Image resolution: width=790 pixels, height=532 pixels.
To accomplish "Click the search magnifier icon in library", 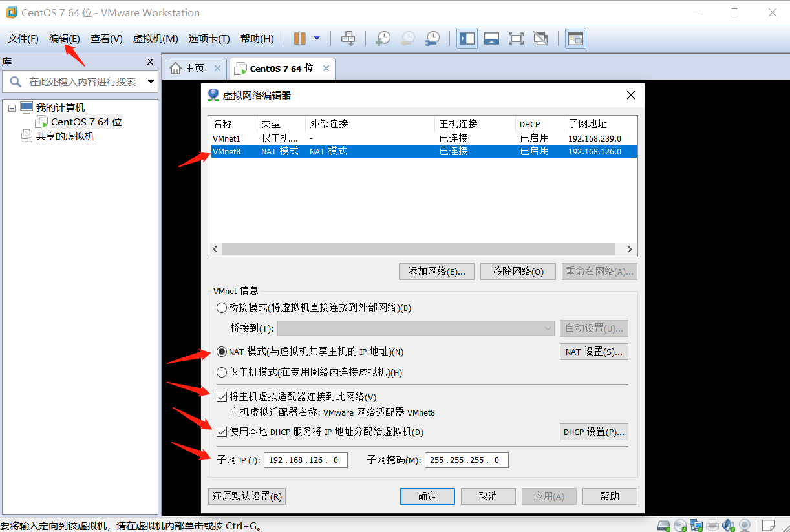I will (16, 82).
